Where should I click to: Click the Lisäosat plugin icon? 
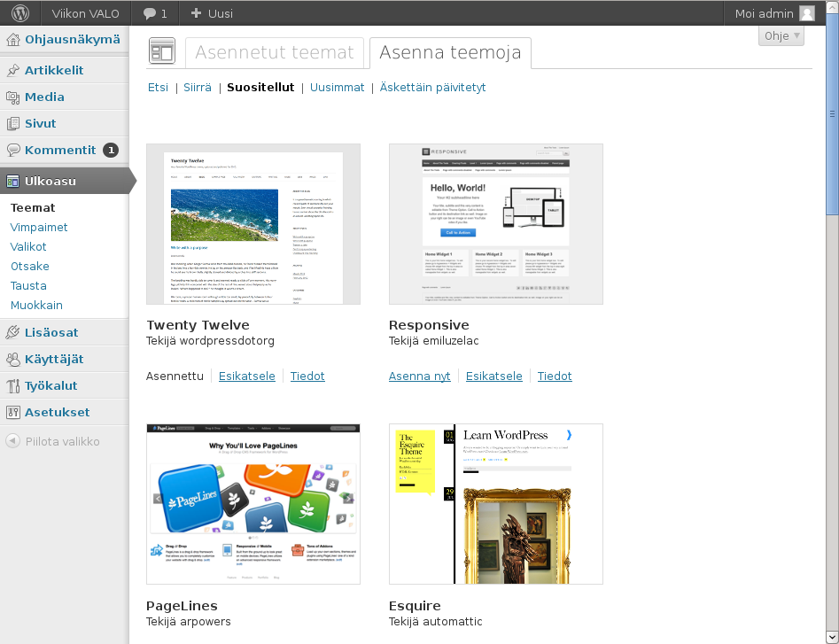(12, 332)
